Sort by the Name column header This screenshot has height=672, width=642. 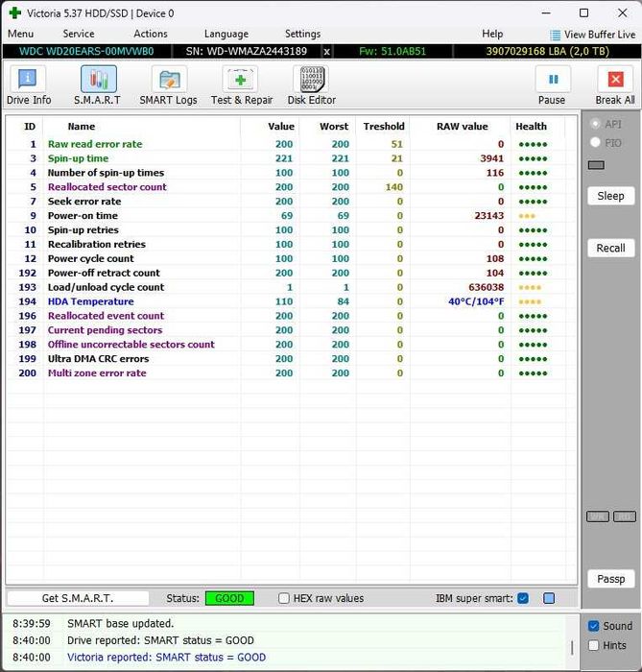pyautogui.click(x=82, y=127)
